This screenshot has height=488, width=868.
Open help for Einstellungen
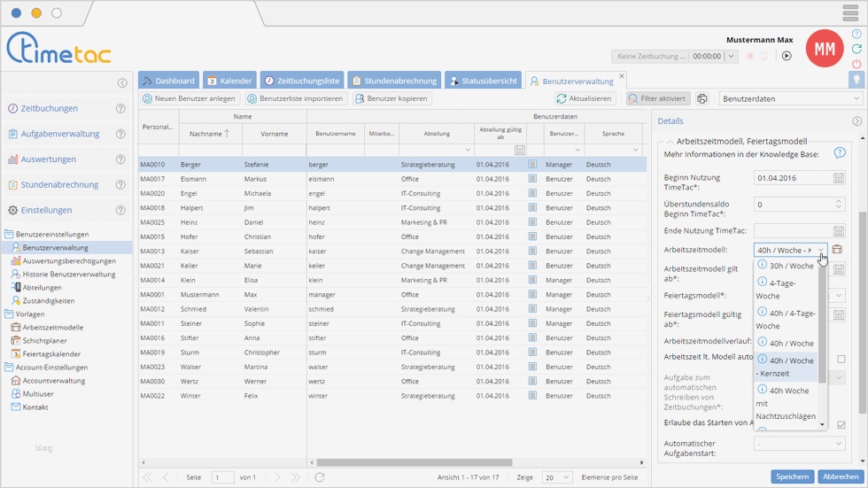pos(120,210)
